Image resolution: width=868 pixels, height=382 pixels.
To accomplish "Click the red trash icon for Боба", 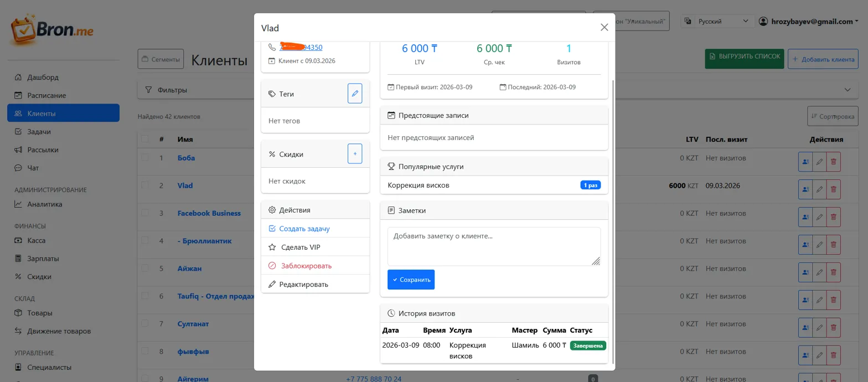I will point(834,162).
